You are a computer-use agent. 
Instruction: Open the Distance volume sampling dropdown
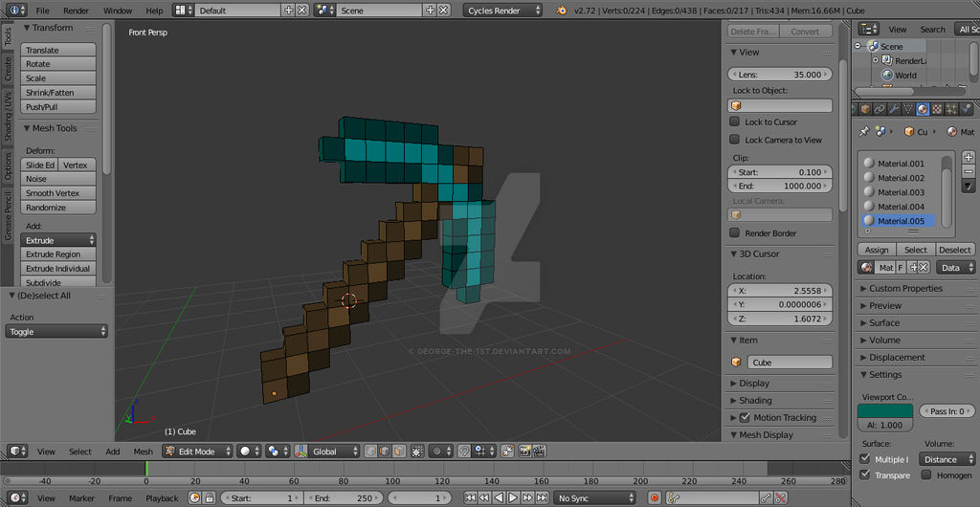[x=947, y=459]
